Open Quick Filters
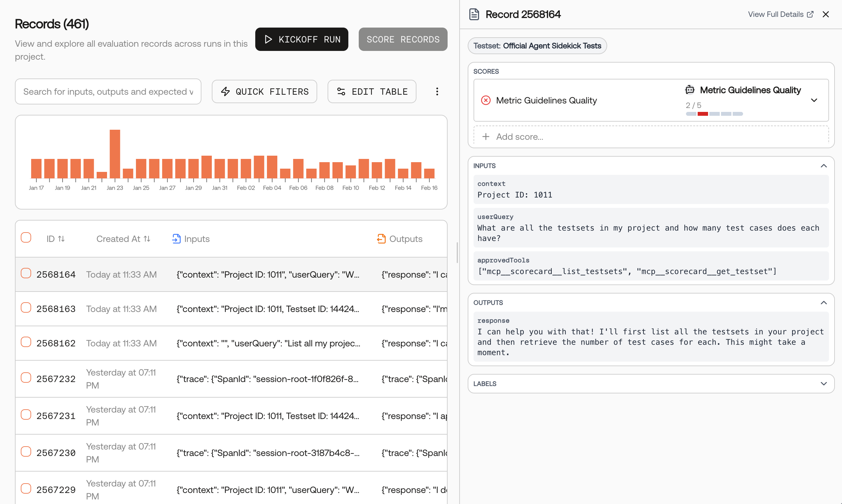 click(x=264, y=91)
